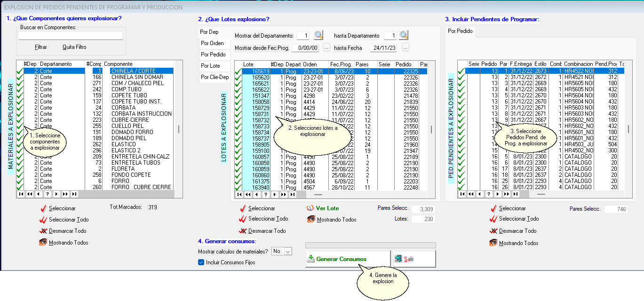
Task: Click Seleccionar under lotes grid
Action: (x=257, y=208)
